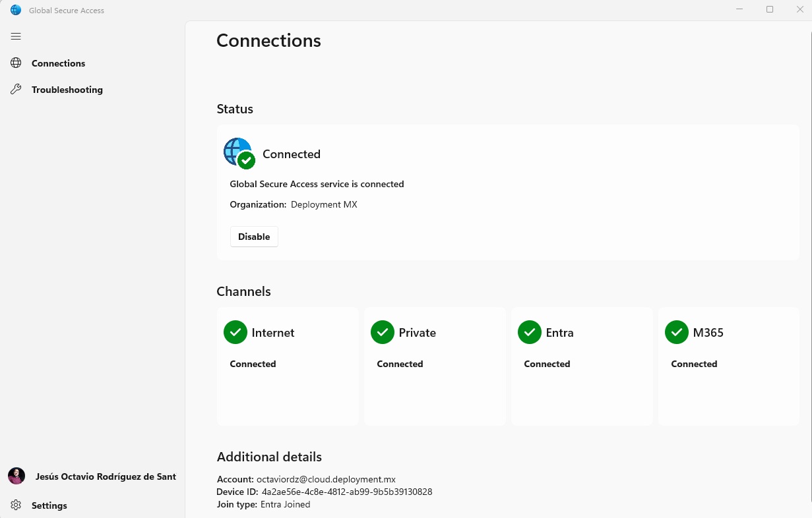Image resolution: width=812 pixels, height=518 pixels.
Task: Click the Settings gear icon
Action: (x=16, y=505)
